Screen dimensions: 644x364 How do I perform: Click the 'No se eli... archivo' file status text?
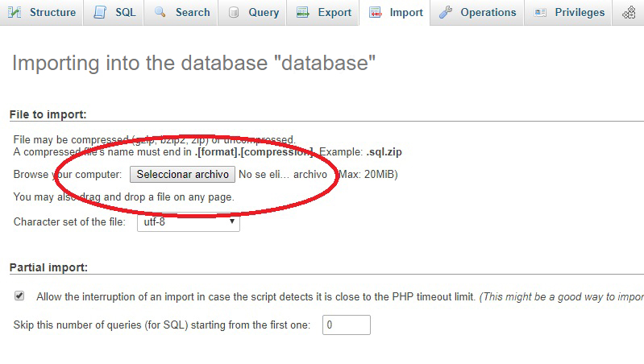point(283,174)
